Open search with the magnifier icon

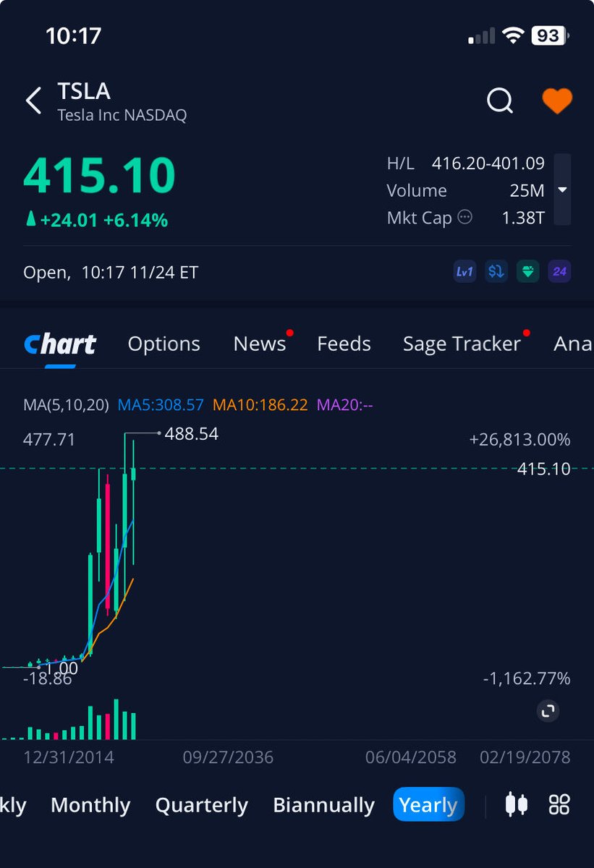tap(499, 101)
